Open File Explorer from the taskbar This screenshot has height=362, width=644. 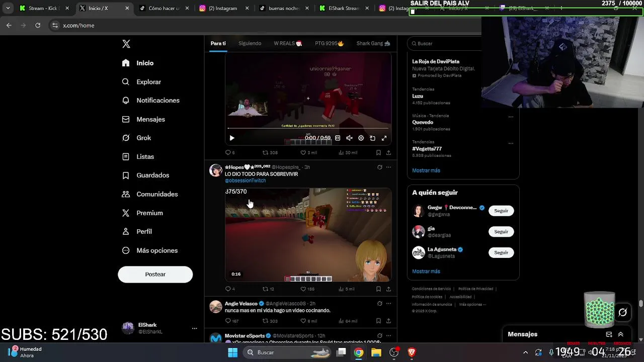[x=376, y=352]
